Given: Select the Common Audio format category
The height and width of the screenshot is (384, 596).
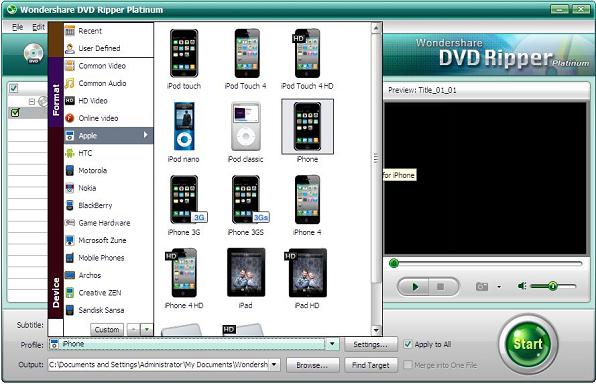Looking at the screenshot, I should click(108, 83).
